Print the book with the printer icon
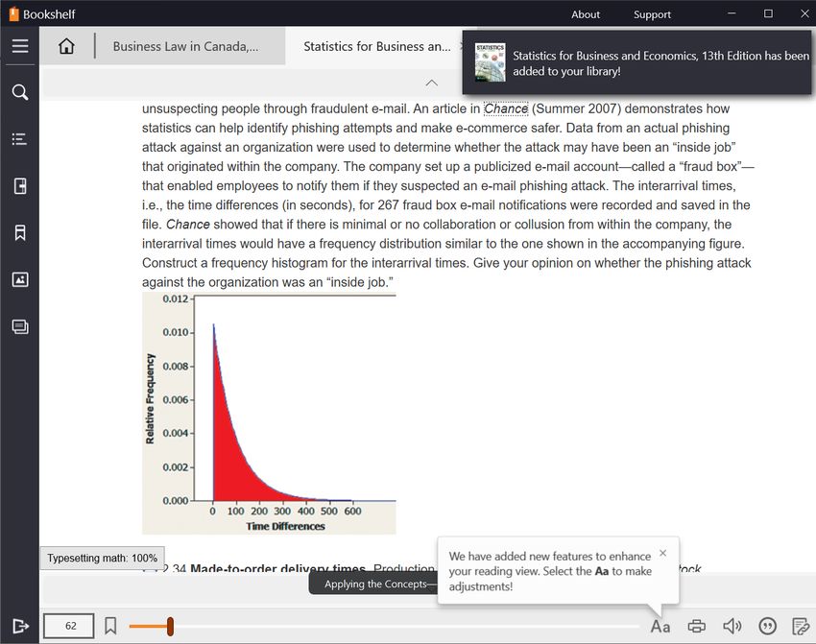This screenshot has height=644, width=816. click(696, 627)
